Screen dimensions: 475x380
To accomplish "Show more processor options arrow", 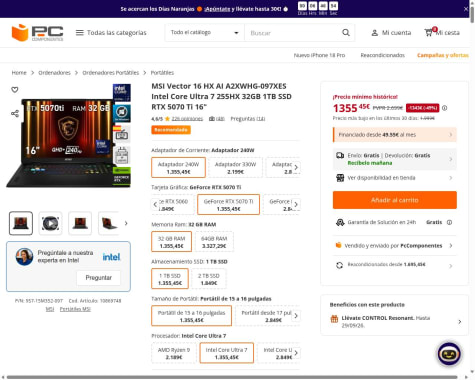I will point(296,353).
